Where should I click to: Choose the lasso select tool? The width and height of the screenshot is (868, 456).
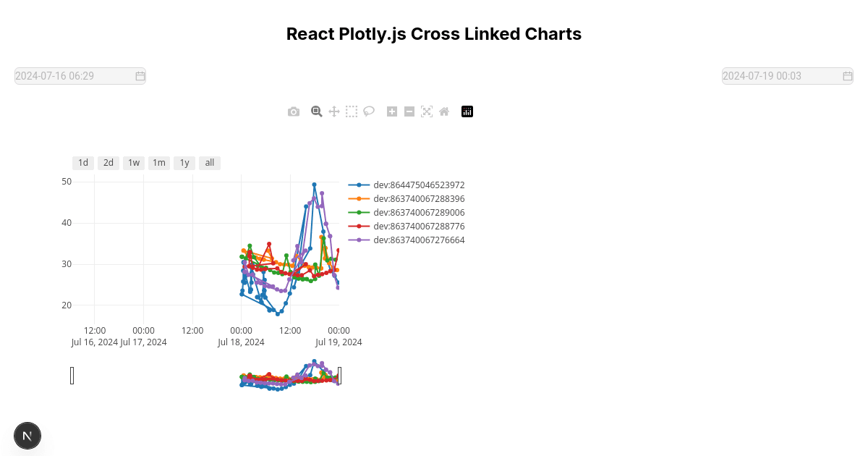[x=369, y=111]
